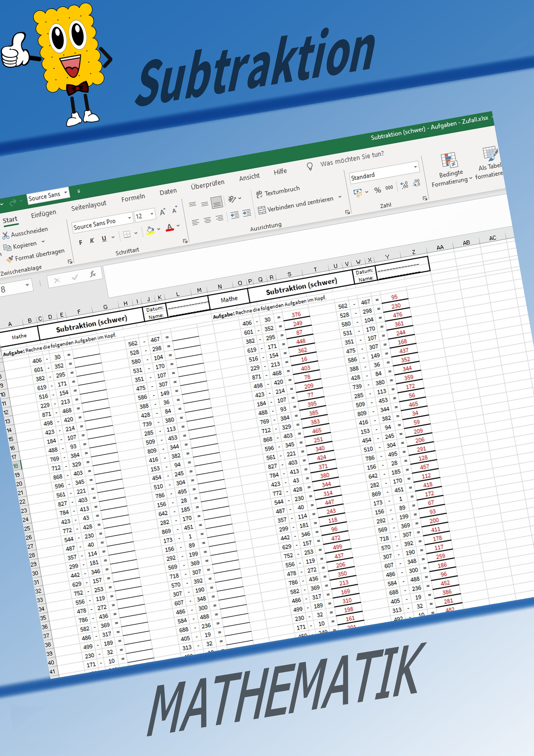
Task: Align cell text to the right
Action: [x=219, y=218]
